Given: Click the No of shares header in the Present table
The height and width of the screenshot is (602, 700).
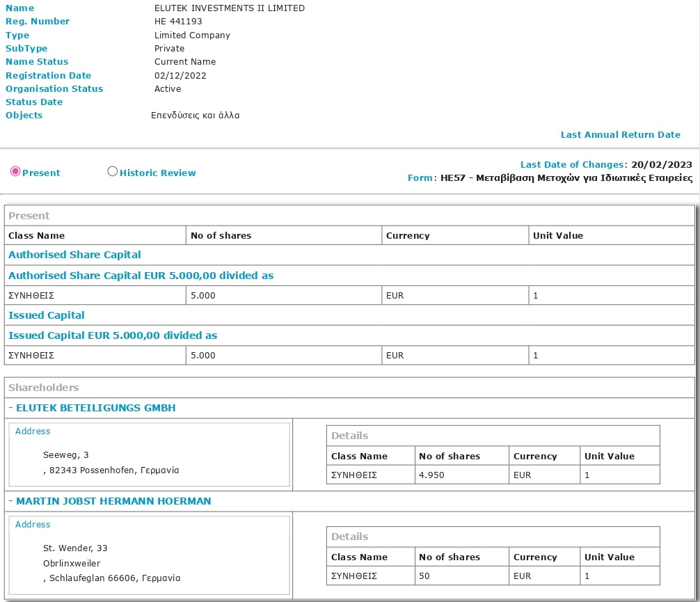Looking at the screenshot, I should click(221, 235).
